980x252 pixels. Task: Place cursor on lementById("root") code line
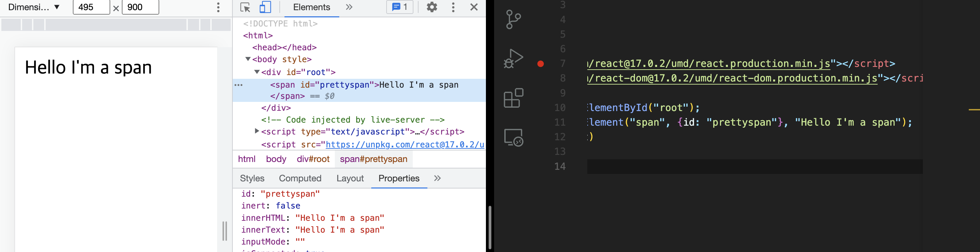point(644,108)
